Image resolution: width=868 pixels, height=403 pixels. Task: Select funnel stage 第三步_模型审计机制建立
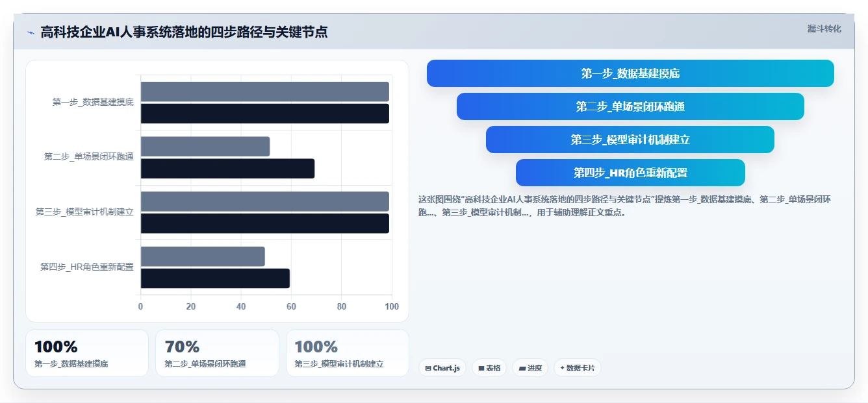tap(630, 140)
